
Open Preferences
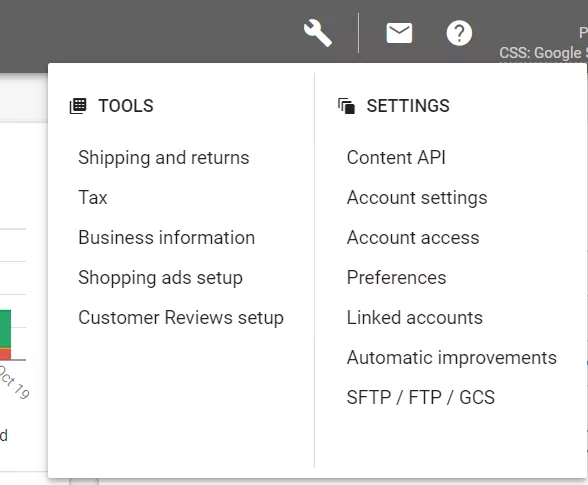coord(396,278)
